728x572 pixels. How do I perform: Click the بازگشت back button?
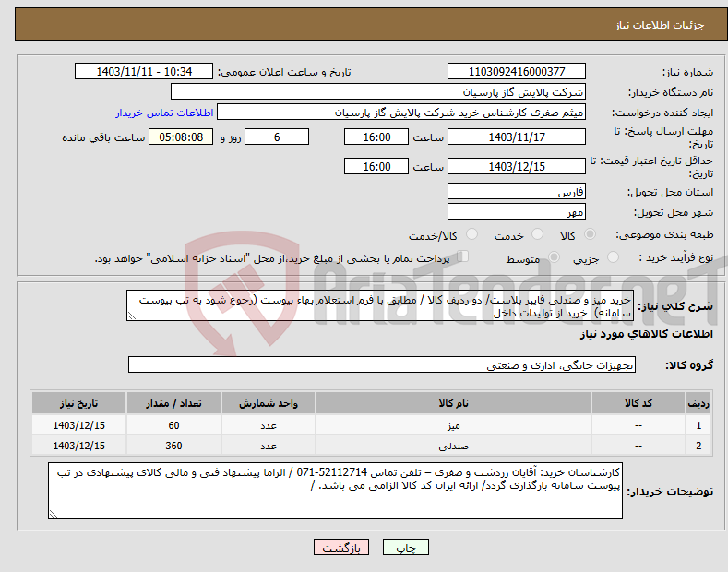tap(341, 547)
